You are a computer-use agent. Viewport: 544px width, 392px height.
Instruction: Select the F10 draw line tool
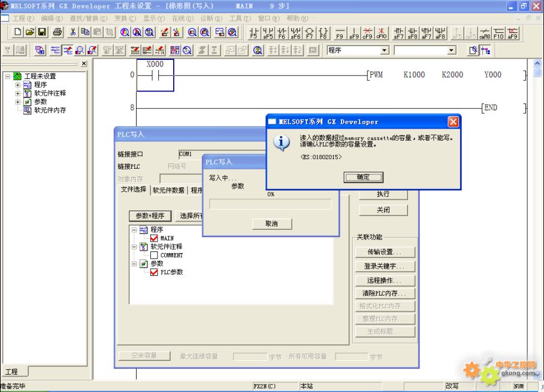coord(498,34)
